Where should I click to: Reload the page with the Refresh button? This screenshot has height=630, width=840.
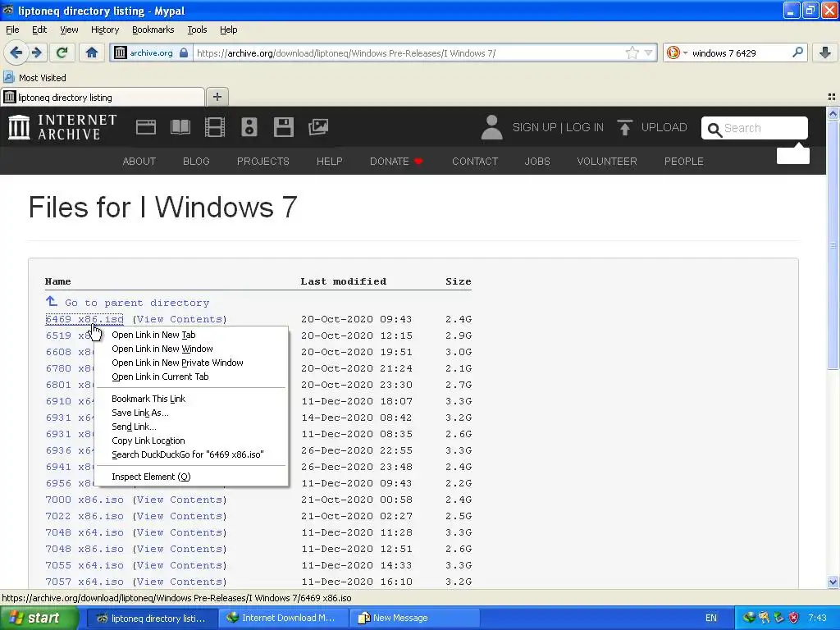(x=62, y=52)
